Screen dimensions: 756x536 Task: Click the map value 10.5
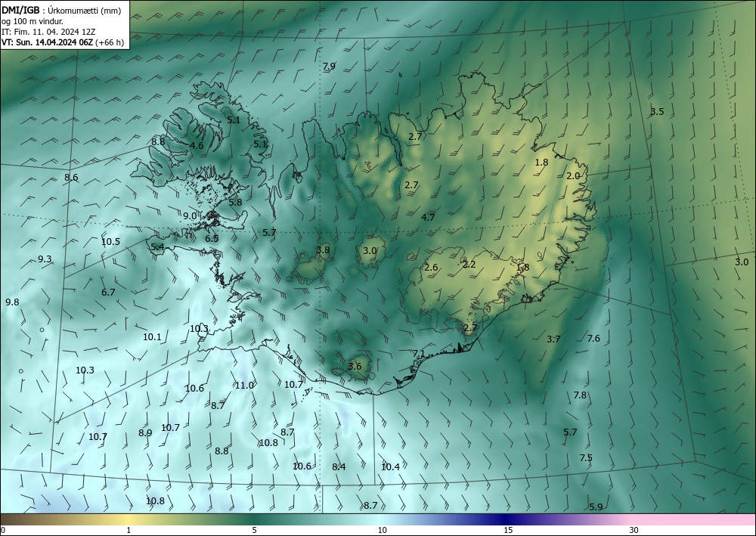click(x=110, y=241)
